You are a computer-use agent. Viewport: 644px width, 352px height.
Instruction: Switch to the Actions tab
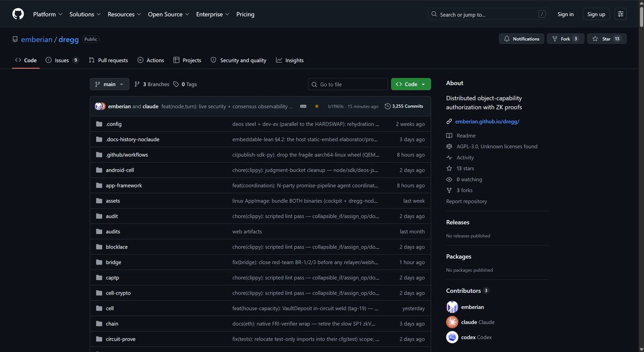click(x=150, y=60)
